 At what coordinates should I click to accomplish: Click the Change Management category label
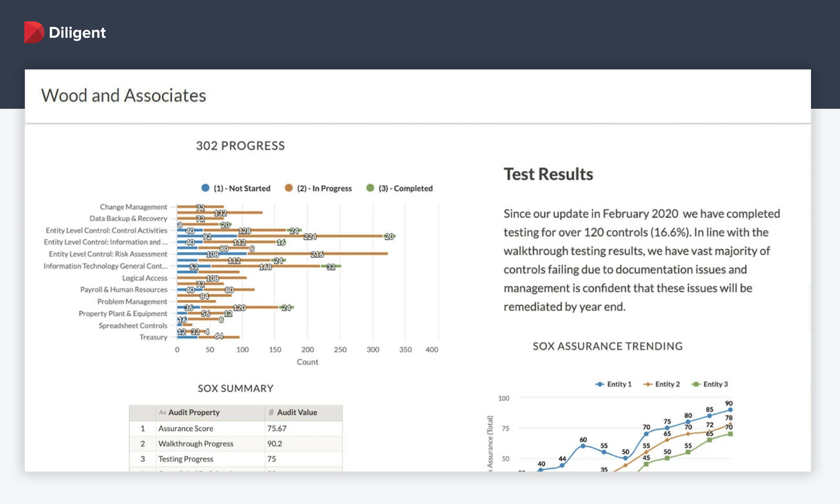pos(133,207)
